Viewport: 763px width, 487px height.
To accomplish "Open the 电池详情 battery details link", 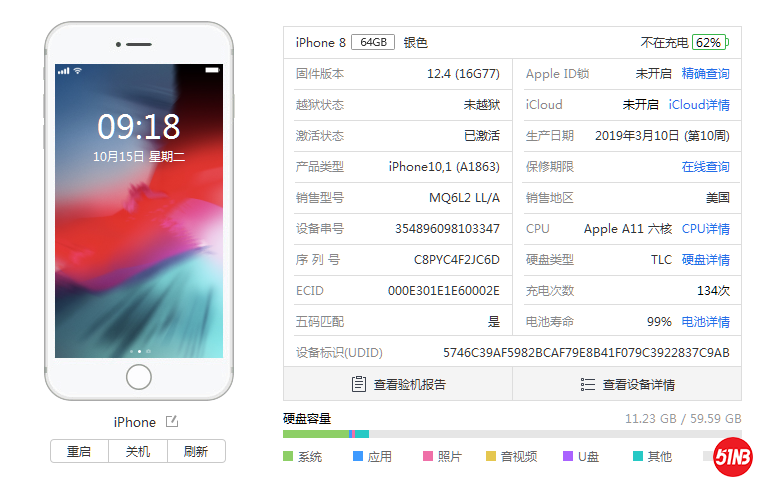I will (x=705, y=322).
